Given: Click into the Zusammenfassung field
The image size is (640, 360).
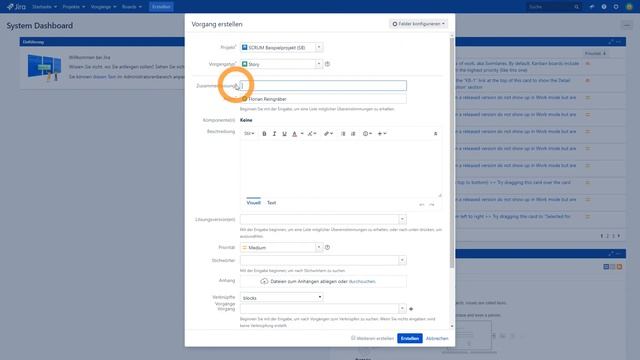Looking at the screenshot, I should [323, 86].
